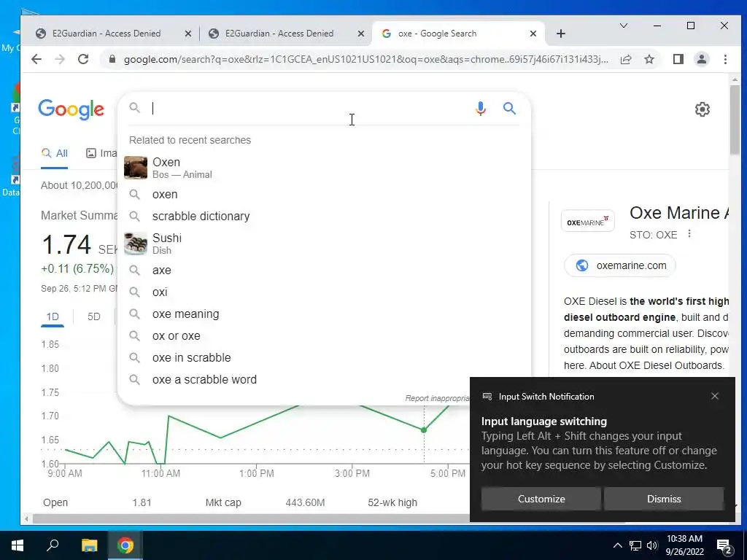Click the share page icon in address bar
The height and width of the screenshot is (560, 747).
[x=626, y=59]
